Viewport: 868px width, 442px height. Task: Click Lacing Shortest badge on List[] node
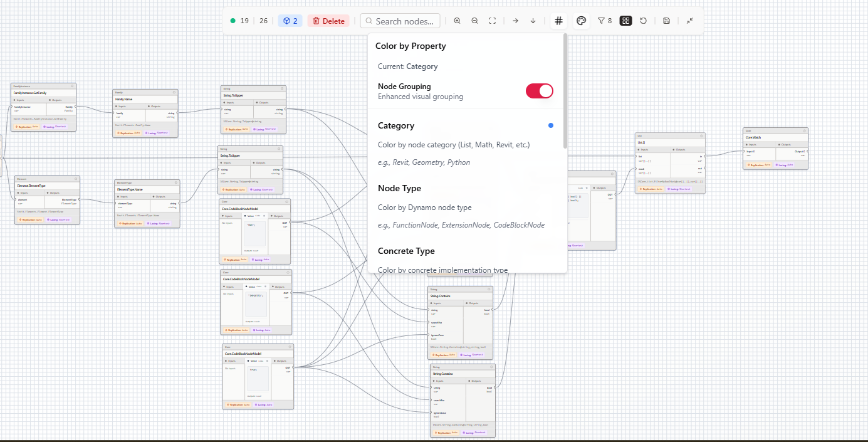click(678, 189)
